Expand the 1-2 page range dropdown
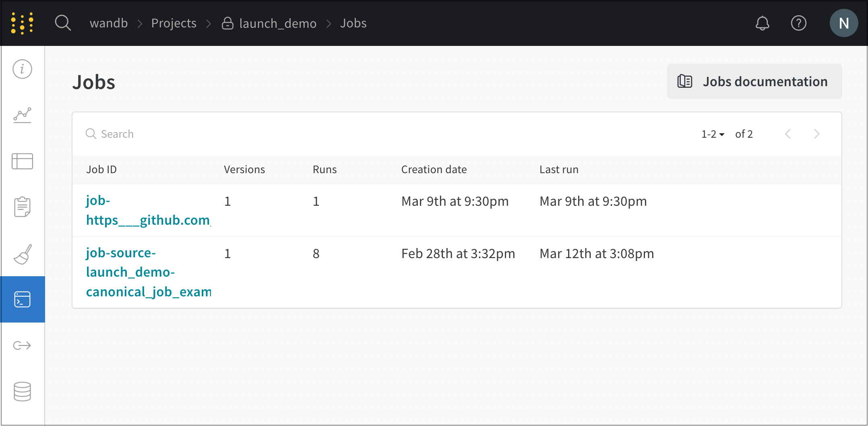This screenshot has width=868, height=426. pos(713,134)
